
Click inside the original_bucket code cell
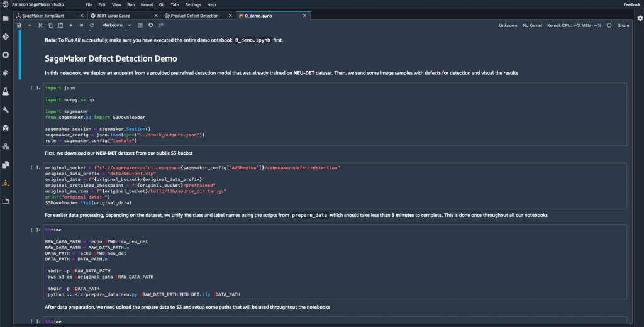(x=336, y=186)
